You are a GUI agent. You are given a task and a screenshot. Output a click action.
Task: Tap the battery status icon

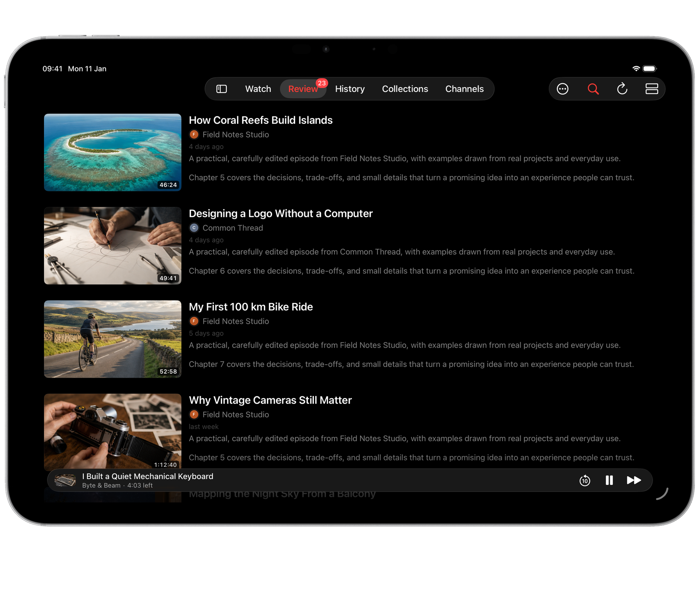[650, 69]
